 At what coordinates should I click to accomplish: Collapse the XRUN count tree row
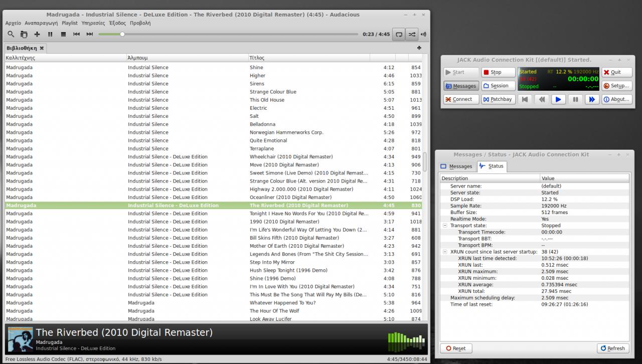[x=444, y=252]
